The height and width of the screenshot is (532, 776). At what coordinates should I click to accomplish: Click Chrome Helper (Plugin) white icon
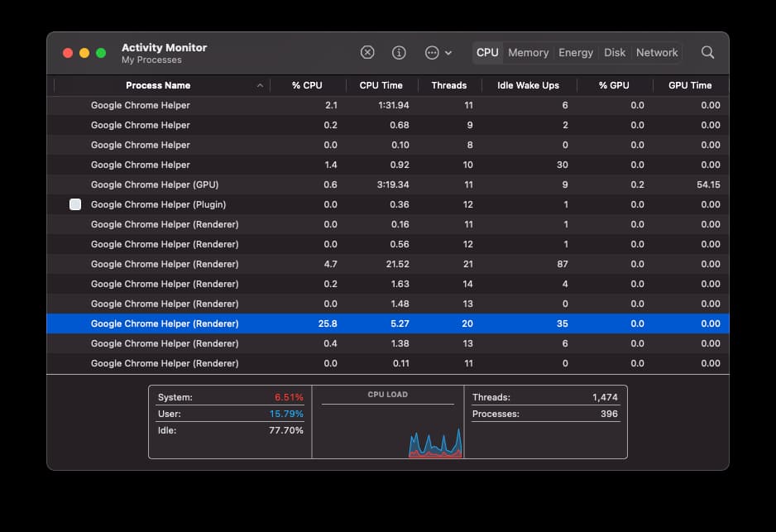[x=75, y=204]
